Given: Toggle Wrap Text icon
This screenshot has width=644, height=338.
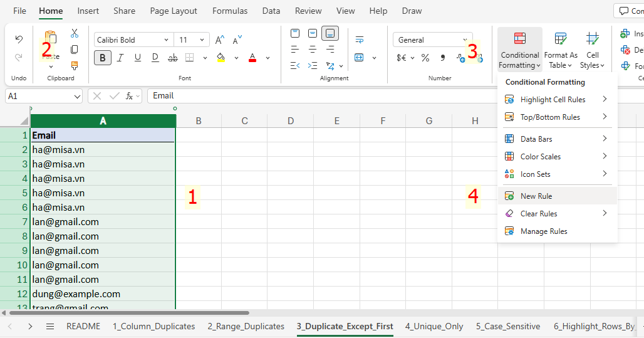Looking at the screenshot, I should [360, 40].
